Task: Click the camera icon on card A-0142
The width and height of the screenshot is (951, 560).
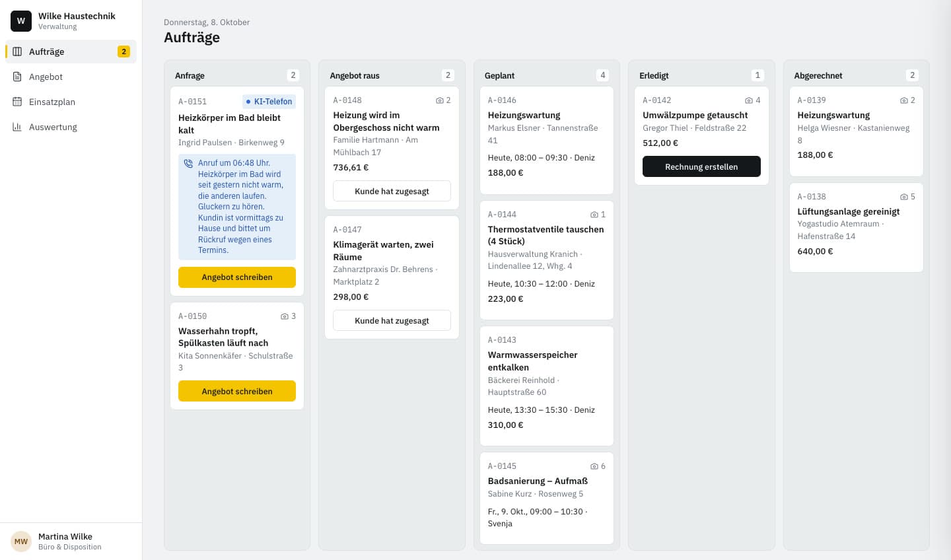Action: 749,100
